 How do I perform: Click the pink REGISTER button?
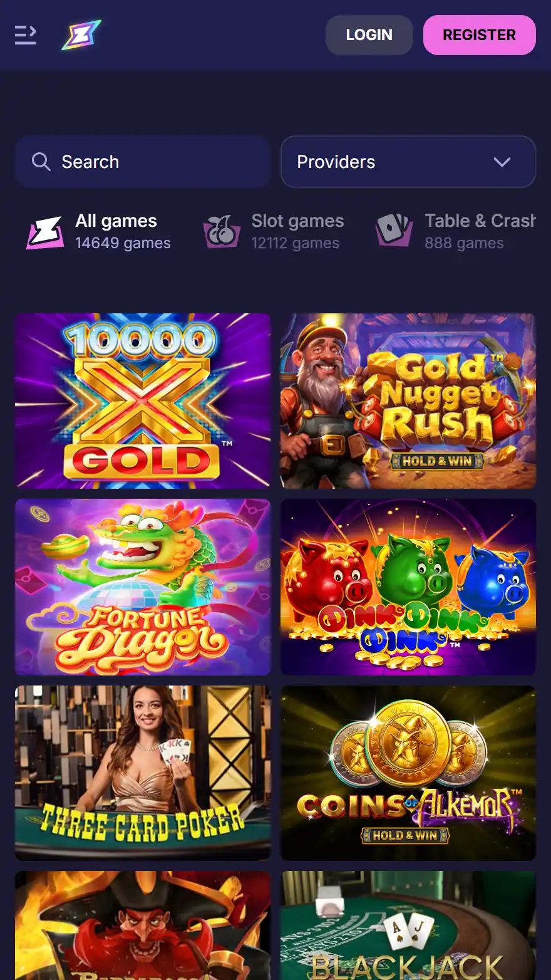[x=480, y=35]
